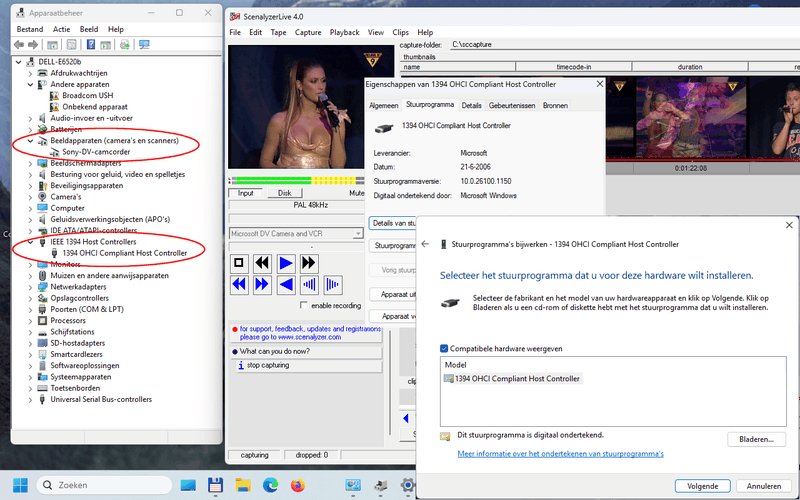
Task: Switch to the Gebeurtenissen tab
Action: coord(512,106)
